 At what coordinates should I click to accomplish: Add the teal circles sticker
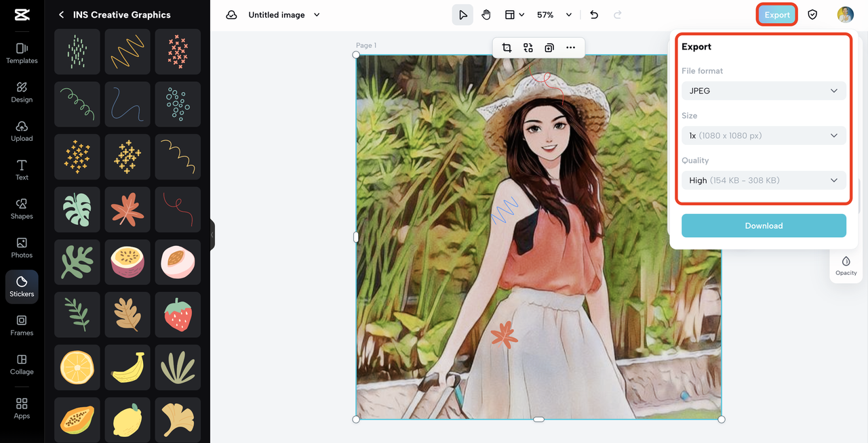178,104
